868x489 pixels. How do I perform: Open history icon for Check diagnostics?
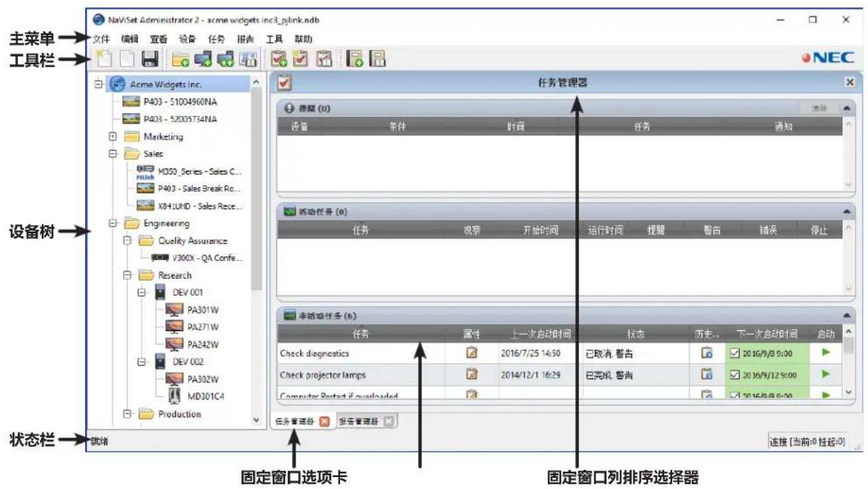[x=707, y=353]
